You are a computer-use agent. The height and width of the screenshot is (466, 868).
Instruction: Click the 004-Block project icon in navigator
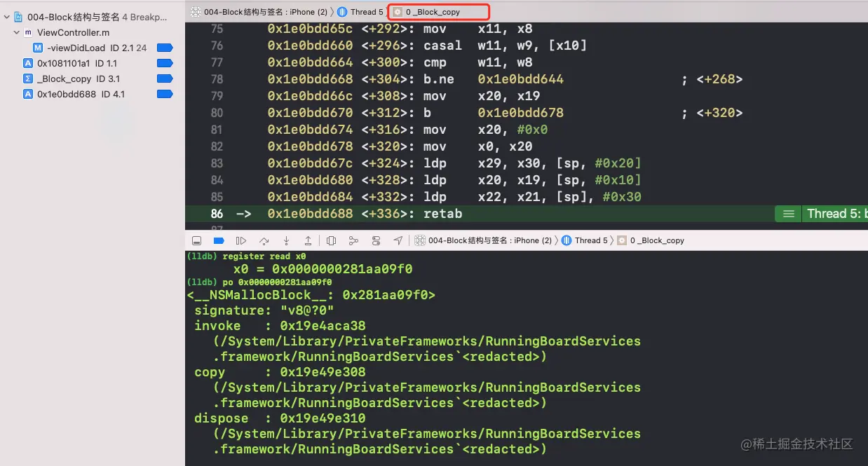point(18,17)
